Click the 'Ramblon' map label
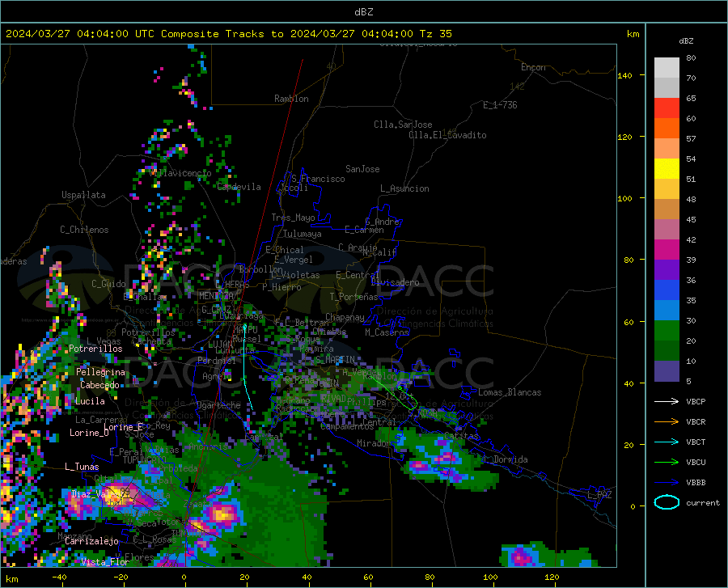The height and width of the screenshot is (588, 728). [x=291, y=99]
